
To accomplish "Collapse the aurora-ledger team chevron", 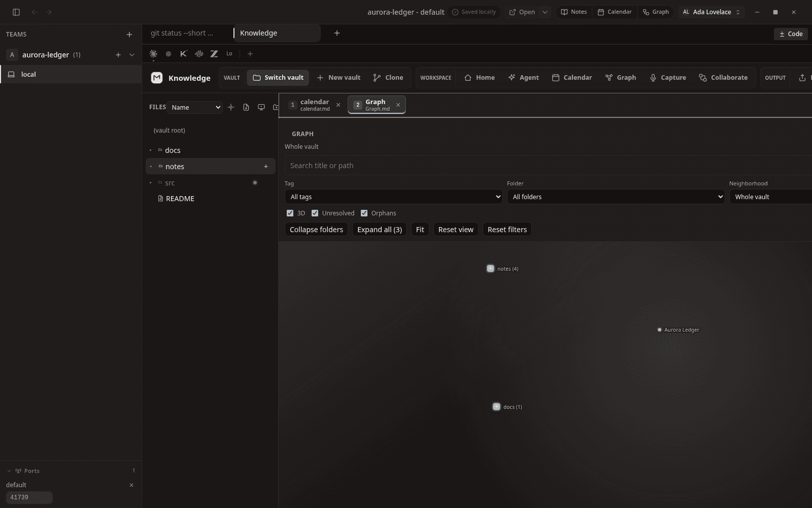I will click(132, 55).
